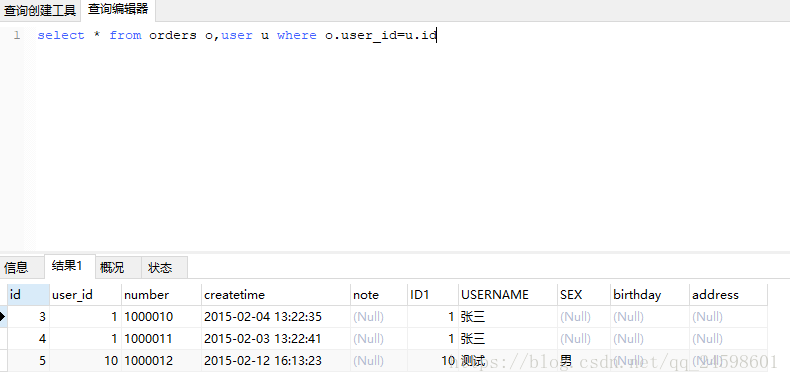The image size is (790, 382).
Task: Click the number cell 1000011
Action: coord(161,339)
